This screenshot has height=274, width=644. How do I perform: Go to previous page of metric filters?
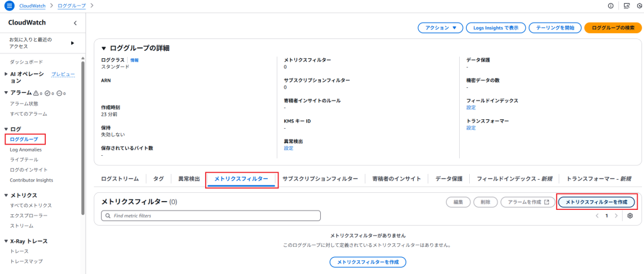pyautogui.click(x=597, y=216)
